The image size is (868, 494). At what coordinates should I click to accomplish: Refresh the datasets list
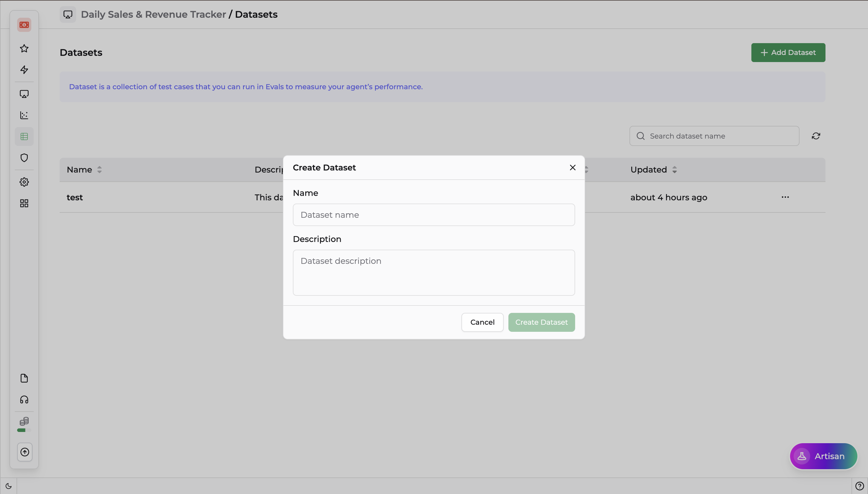[x=816, y=136]
